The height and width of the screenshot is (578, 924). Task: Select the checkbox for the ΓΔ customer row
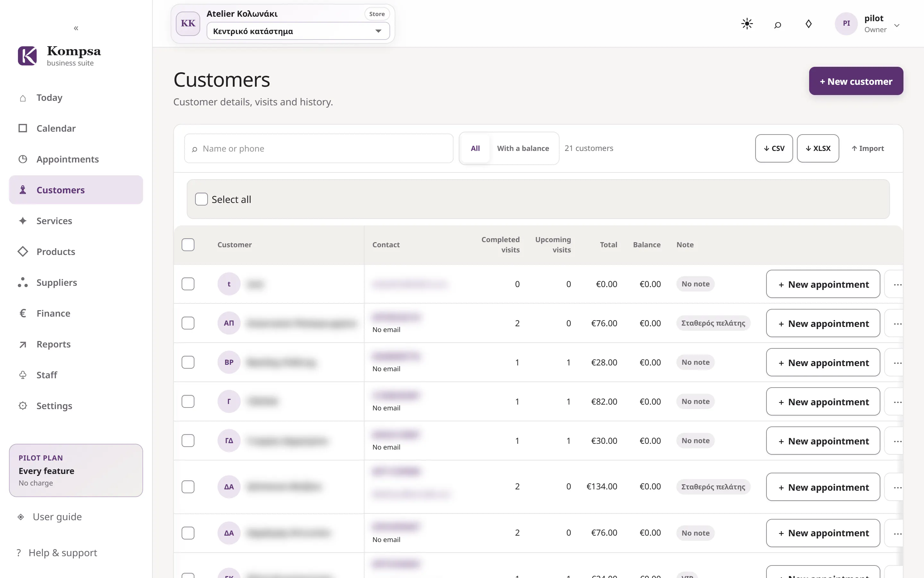click(188, 441)
